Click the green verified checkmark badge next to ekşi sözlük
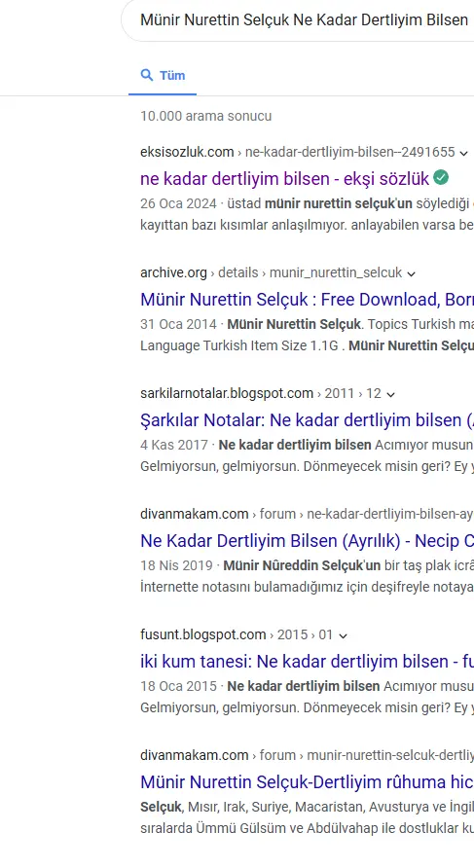 click(441, 178)
